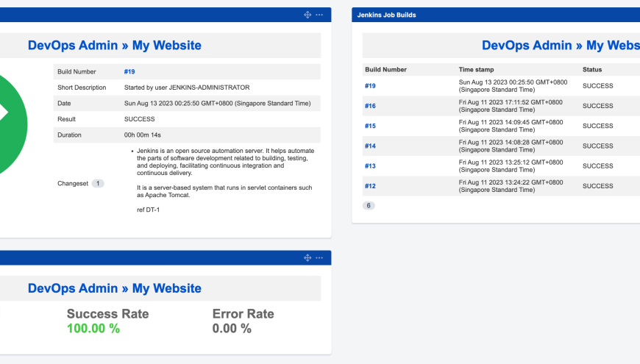Open build #15 in the builds table
The image size is (640, 364).
(370, 126)
